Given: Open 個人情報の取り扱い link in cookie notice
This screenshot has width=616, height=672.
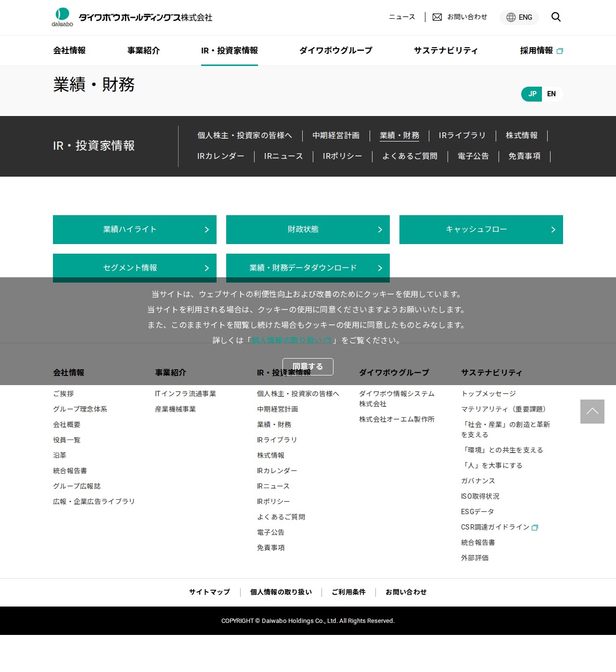Looking at the screenshot, I should click(291, 340).
